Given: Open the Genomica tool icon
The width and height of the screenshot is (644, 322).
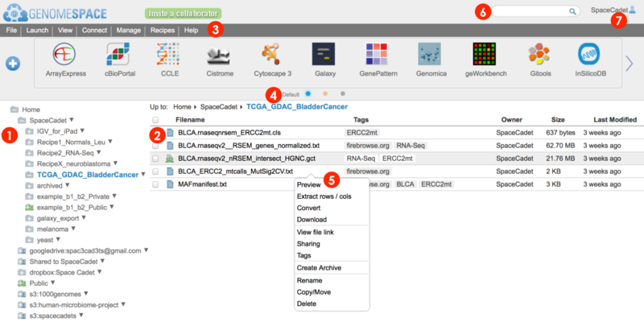Looking at the screenshot, I should pos(429,54).
